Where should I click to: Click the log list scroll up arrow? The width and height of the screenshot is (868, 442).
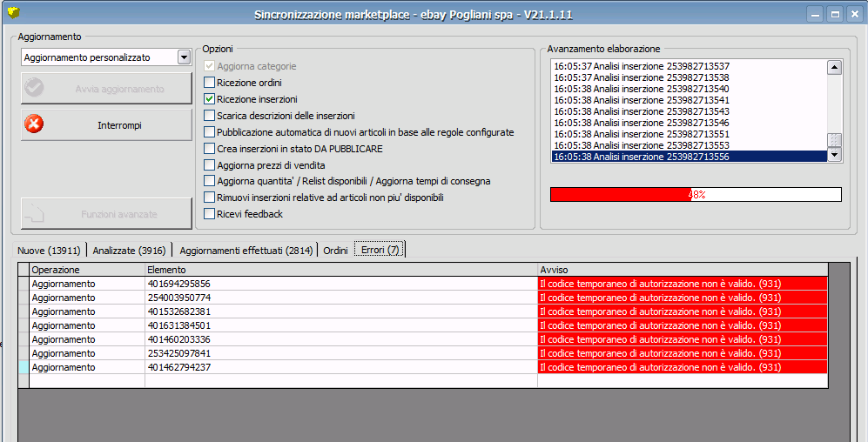[834, 68]
